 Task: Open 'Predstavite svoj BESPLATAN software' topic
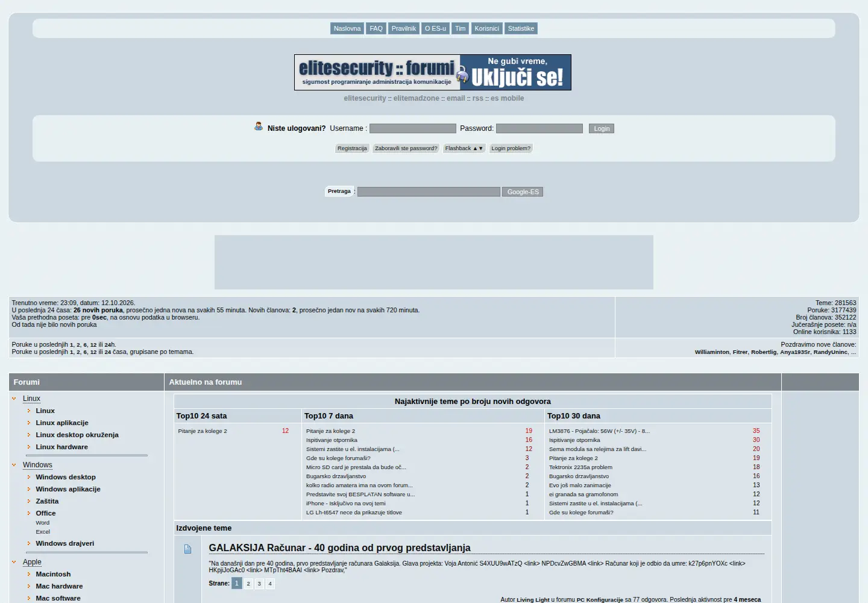click(x=360, y=494)
